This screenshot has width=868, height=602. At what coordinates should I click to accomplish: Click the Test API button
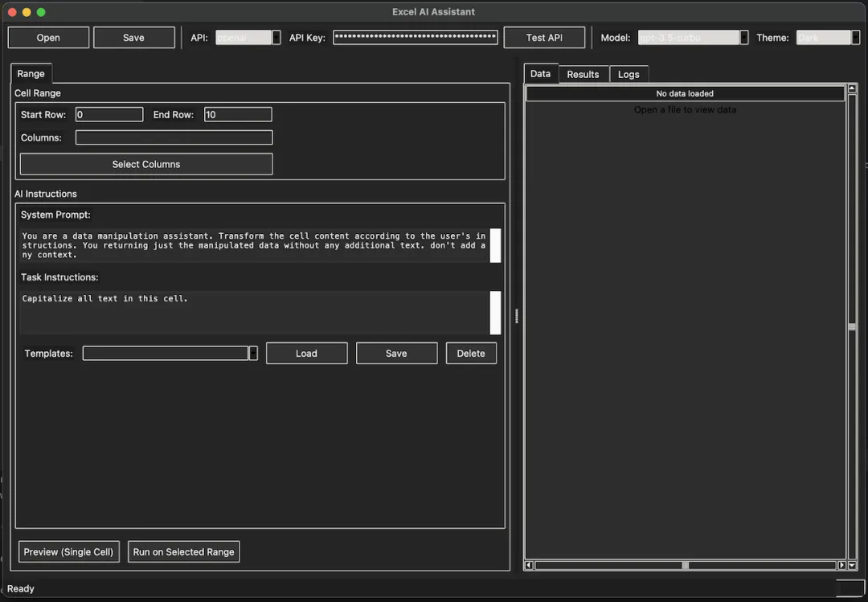(544, 38)
